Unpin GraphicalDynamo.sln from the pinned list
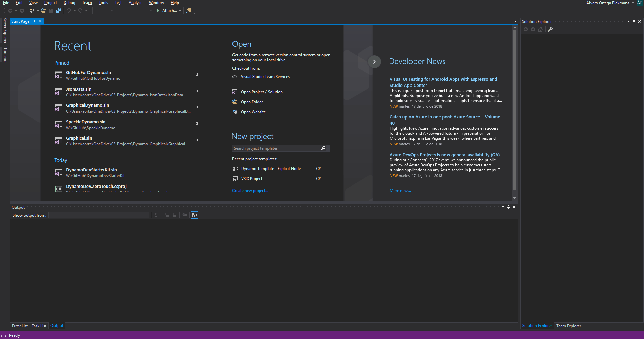Viewport: 644px width, 339px height. [197, 108]
